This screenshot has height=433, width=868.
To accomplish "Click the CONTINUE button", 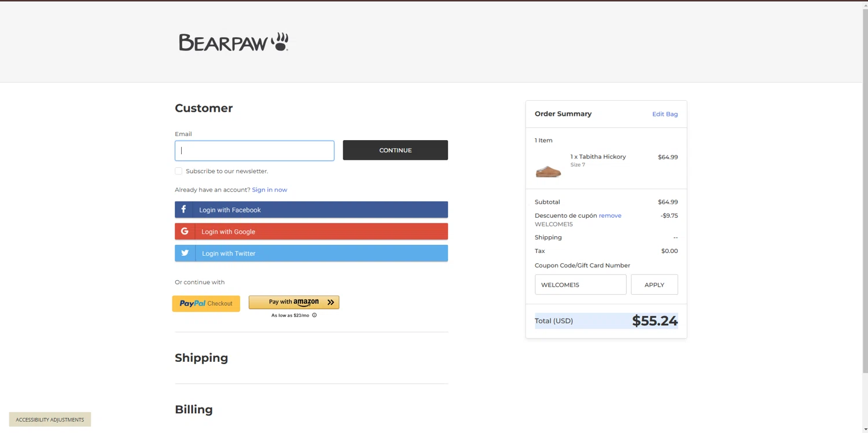I will tap(395, 150).
